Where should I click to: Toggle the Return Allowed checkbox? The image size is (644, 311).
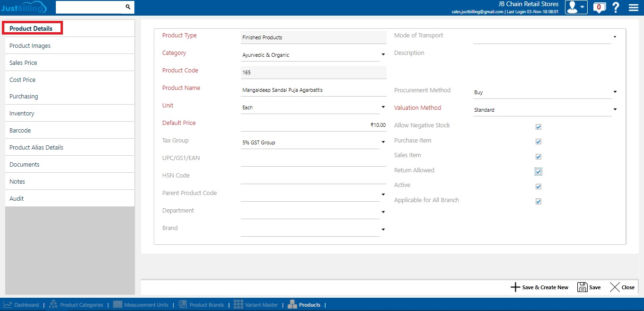pos(538,171)
